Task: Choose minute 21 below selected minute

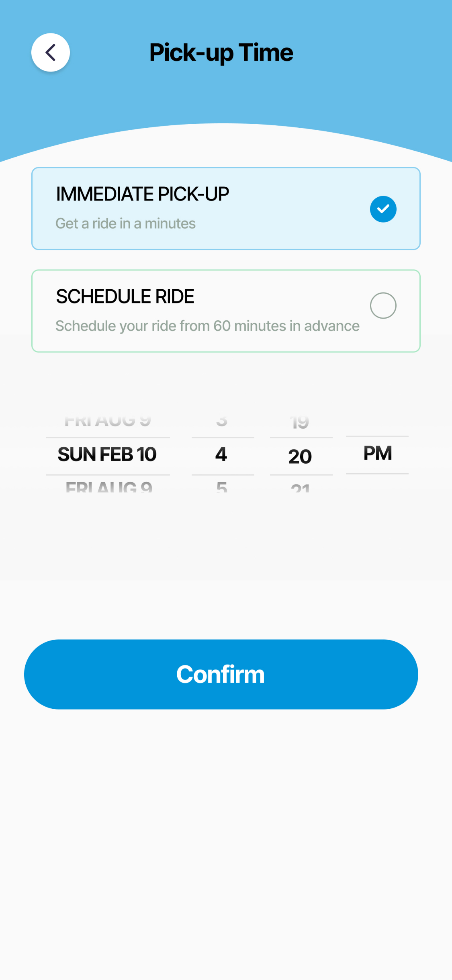Action: coord(300,488)
